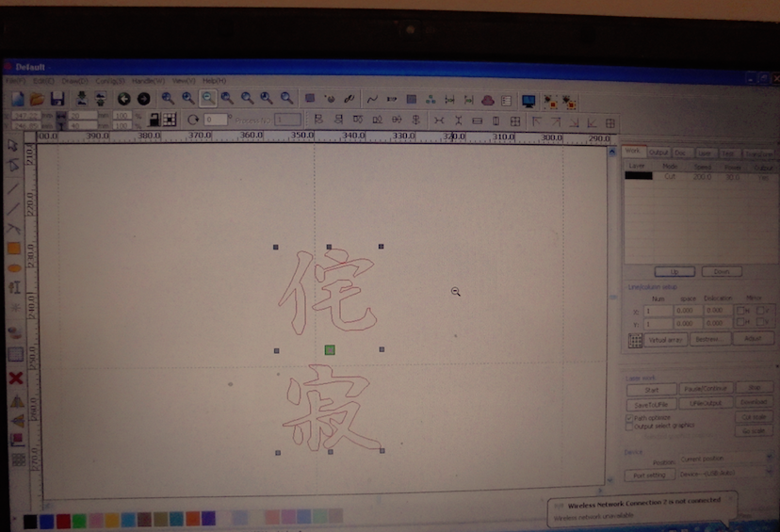Click the UFileOutput button
The width and height of the screenshot is (780, 532).
point(706,403)
